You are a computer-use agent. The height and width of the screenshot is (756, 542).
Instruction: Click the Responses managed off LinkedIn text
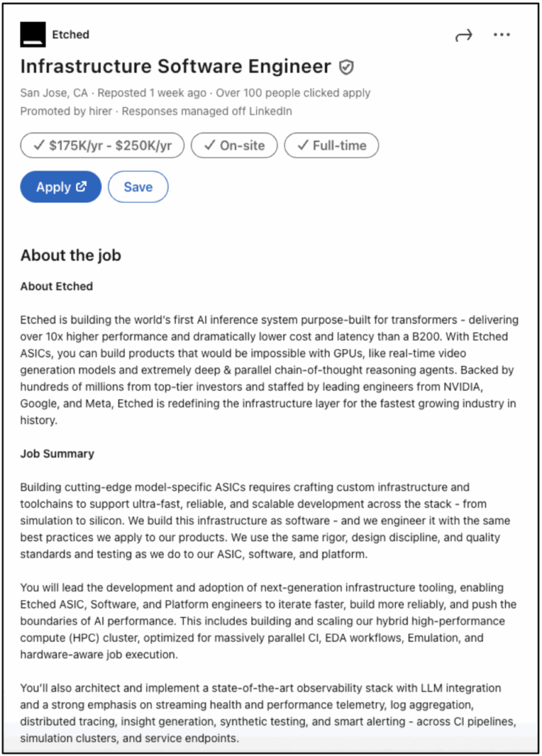point(207,111)
